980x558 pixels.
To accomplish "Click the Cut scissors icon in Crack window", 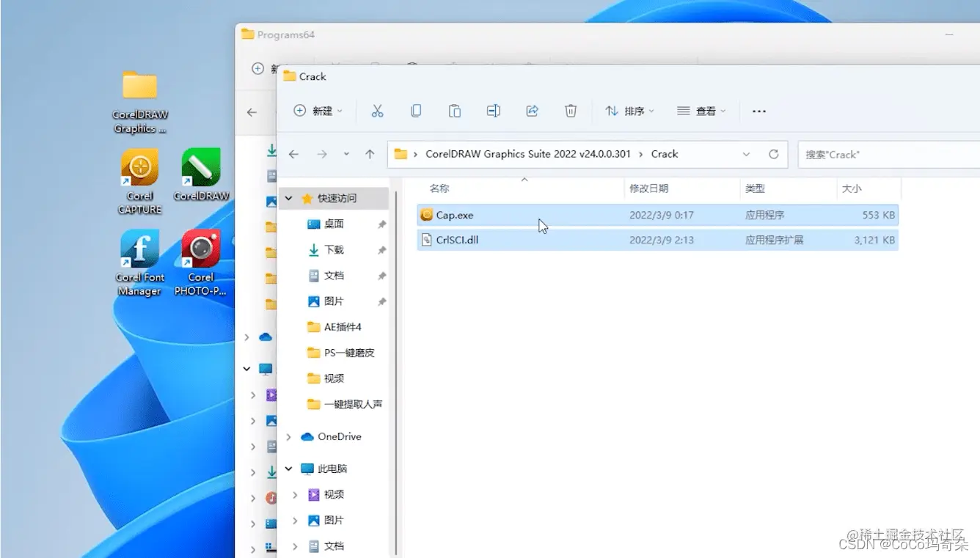I will click(377, 111).
